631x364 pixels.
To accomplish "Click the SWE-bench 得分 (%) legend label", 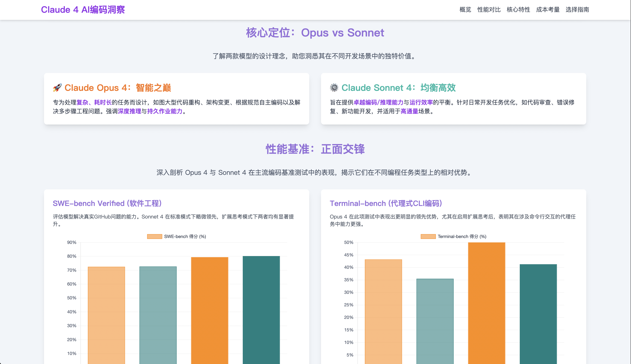I will click(x=185, y=237).
